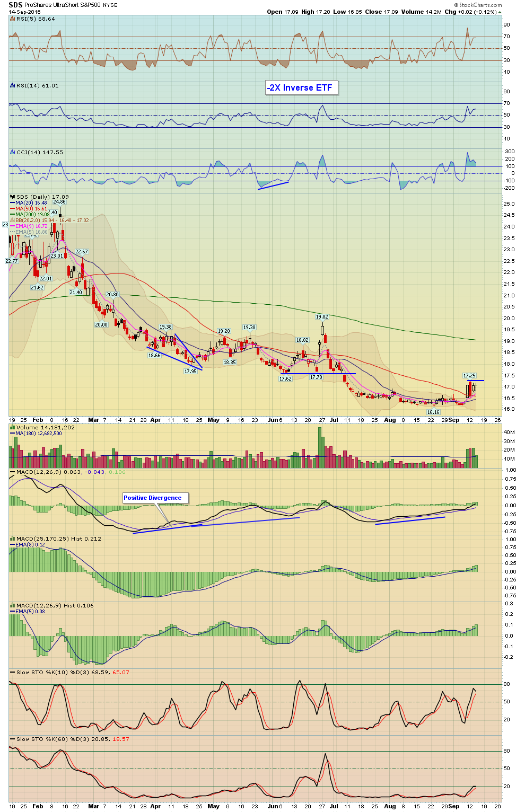525x812 pixels.
Task: Click the MA(200) green legend marker
Action: tap(12, 215)
